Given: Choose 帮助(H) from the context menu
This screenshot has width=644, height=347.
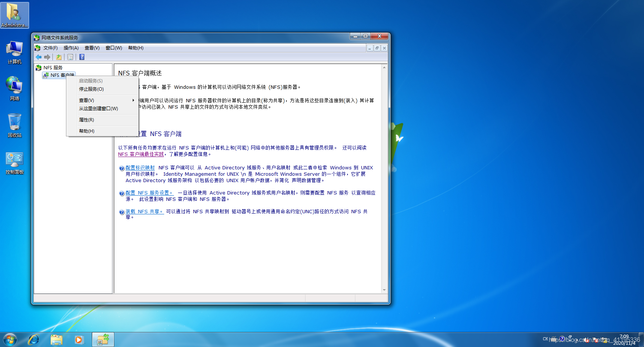Looking at the screenshot, I should point(102,131).
